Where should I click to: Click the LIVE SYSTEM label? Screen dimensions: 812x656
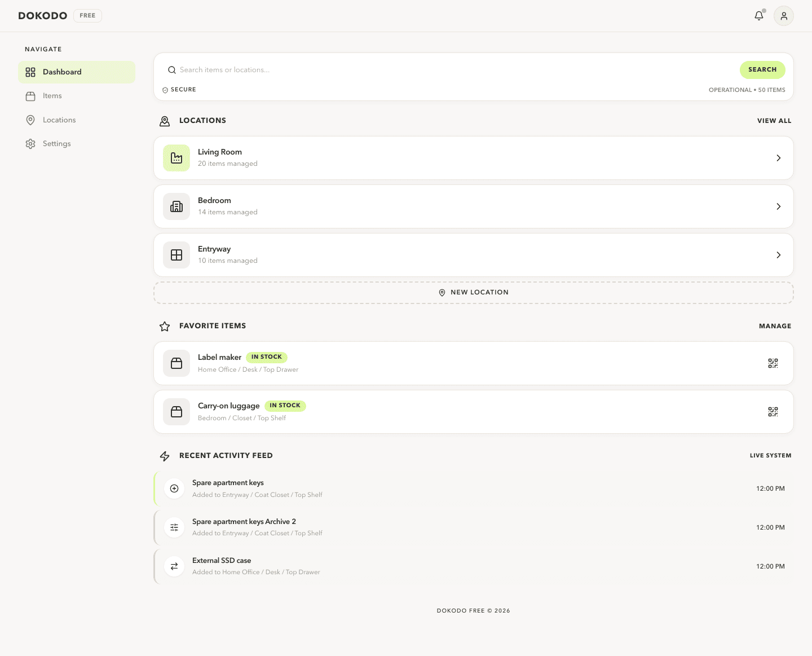(x=770, y=456)
